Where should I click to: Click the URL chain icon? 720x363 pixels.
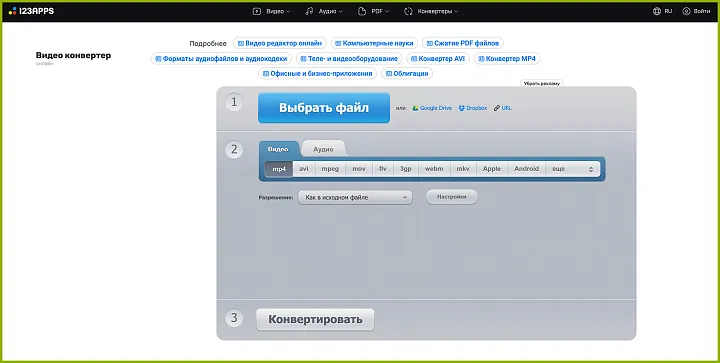[x=496, y=108]
